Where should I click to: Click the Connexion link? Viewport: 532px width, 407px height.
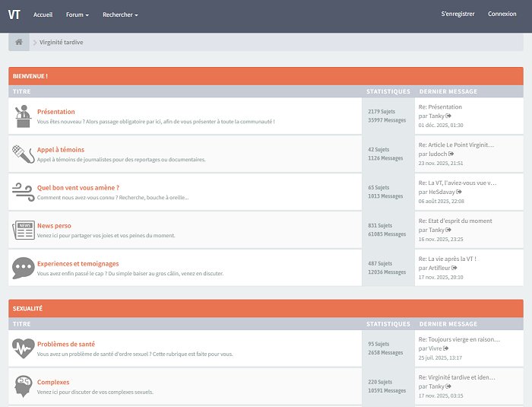(502, 14)
